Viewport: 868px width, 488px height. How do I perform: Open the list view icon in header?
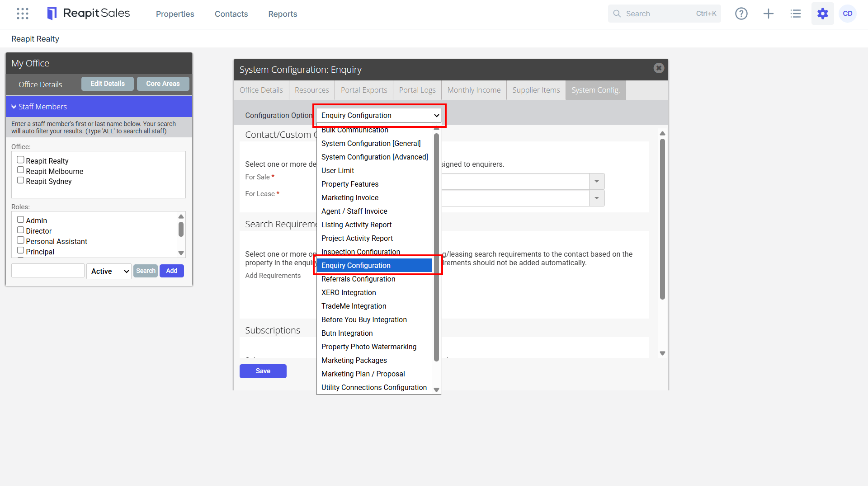point(796,14)
